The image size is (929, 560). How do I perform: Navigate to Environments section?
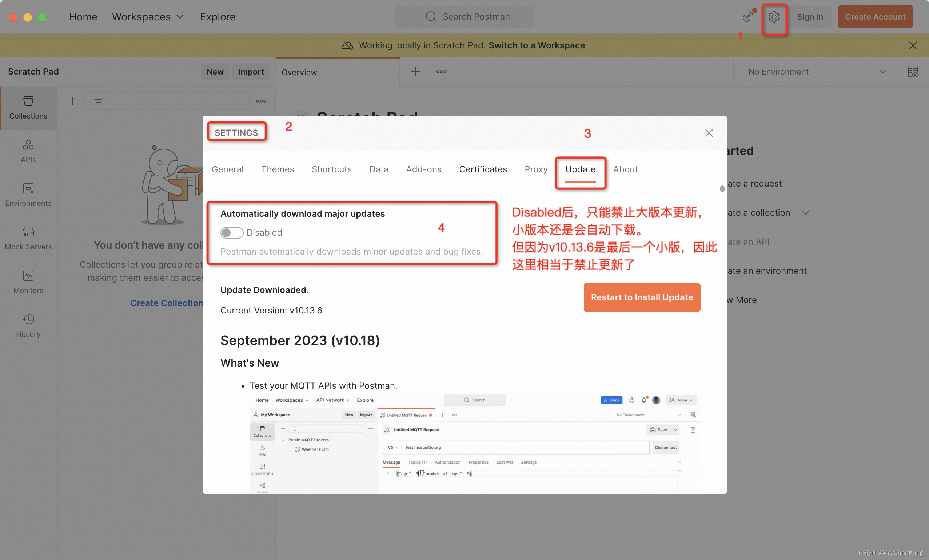28,195
